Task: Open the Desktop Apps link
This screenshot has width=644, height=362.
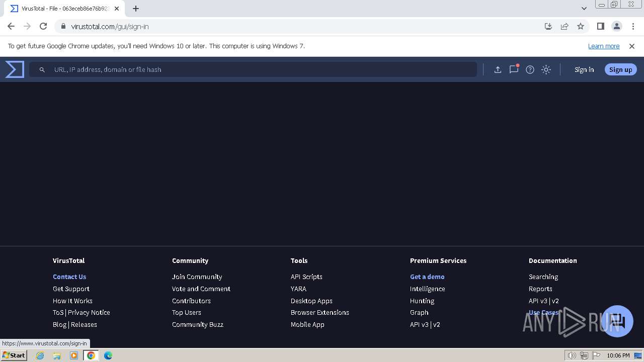Action: tap(311, 301)
